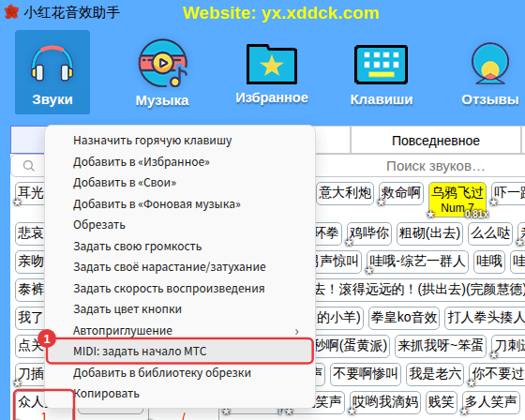Play the 刀插 sound button
Image resolution: width=525 pixels, height=420 pixels.
coord(30,374)
